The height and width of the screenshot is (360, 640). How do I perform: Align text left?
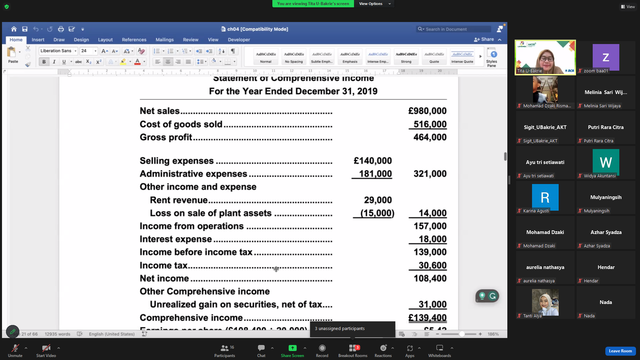tap(158, 62)
